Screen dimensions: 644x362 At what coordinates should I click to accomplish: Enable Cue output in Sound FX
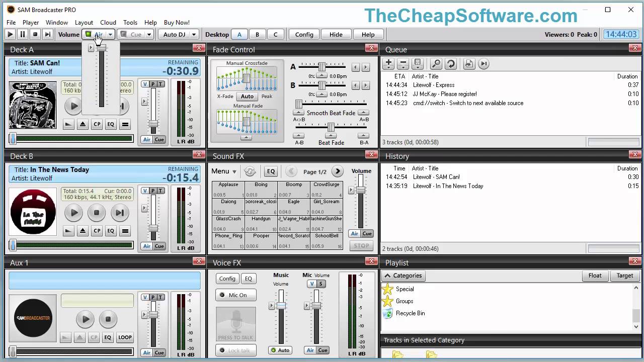(367, 234)
